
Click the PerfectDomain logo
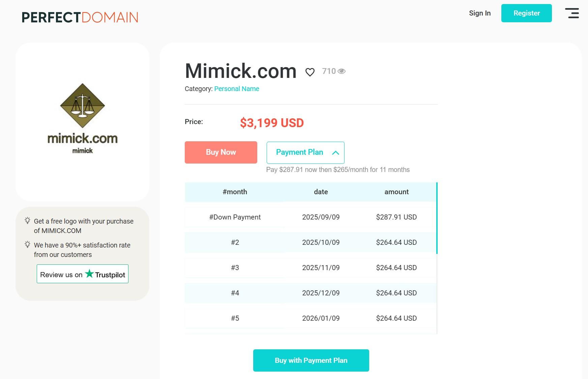coord(80,17)
